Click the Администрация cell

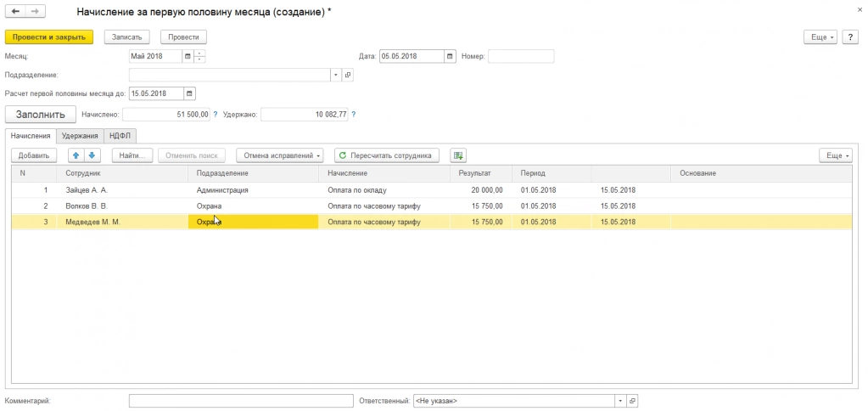pos(253,190)
